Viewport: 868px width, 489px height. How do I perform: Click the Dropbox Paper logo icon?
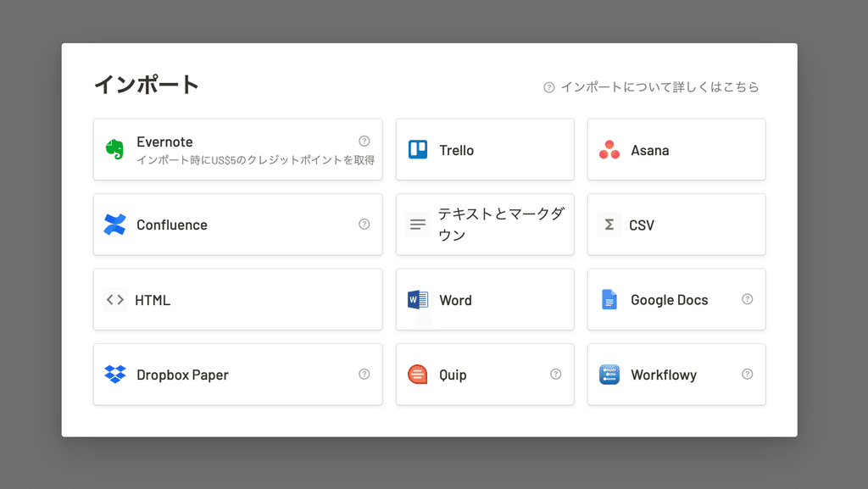pos(115,375)
